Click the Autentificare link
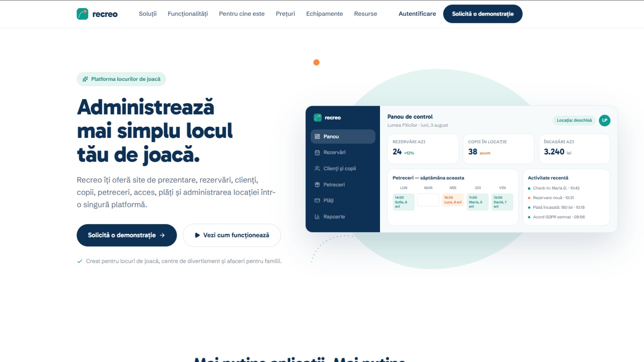 (417, 14)
